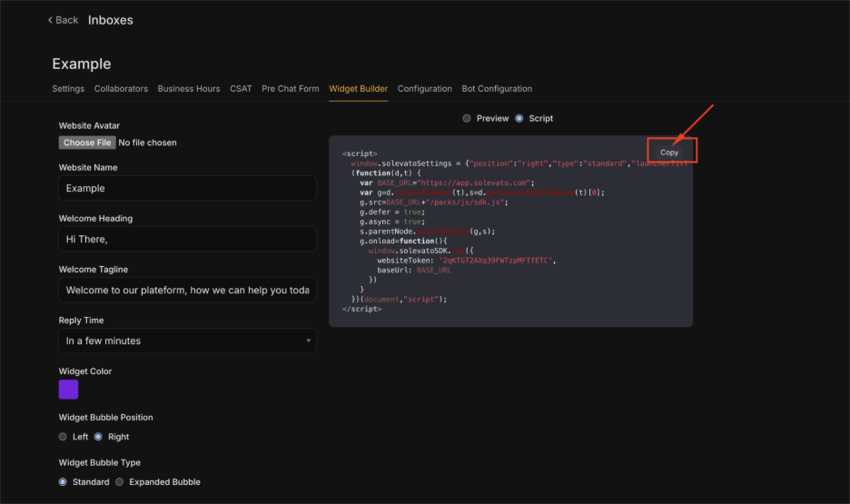Switch to the Collaborators tab
The width and height of the screenshot is (850, 504).
[121, 88]
